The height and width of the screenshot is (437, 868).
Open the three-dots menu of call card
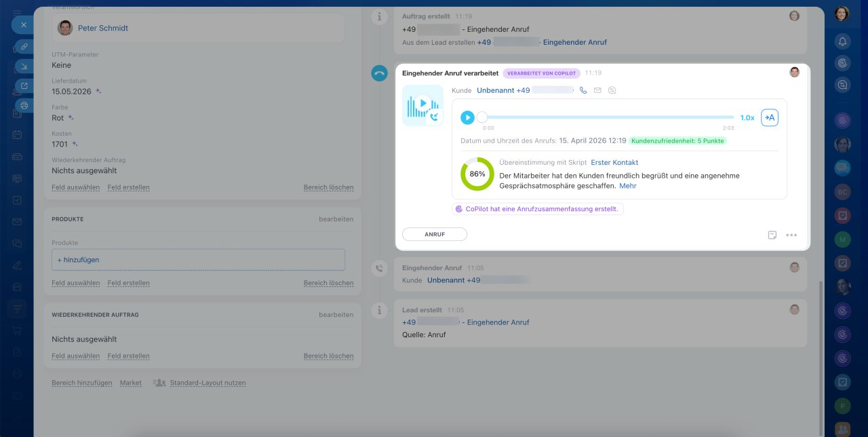click(x=791, y=235)
